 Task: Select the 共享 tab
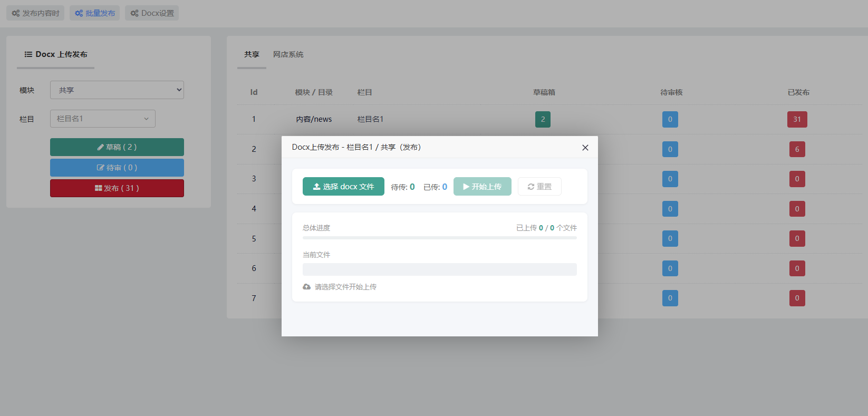(252, 54)
